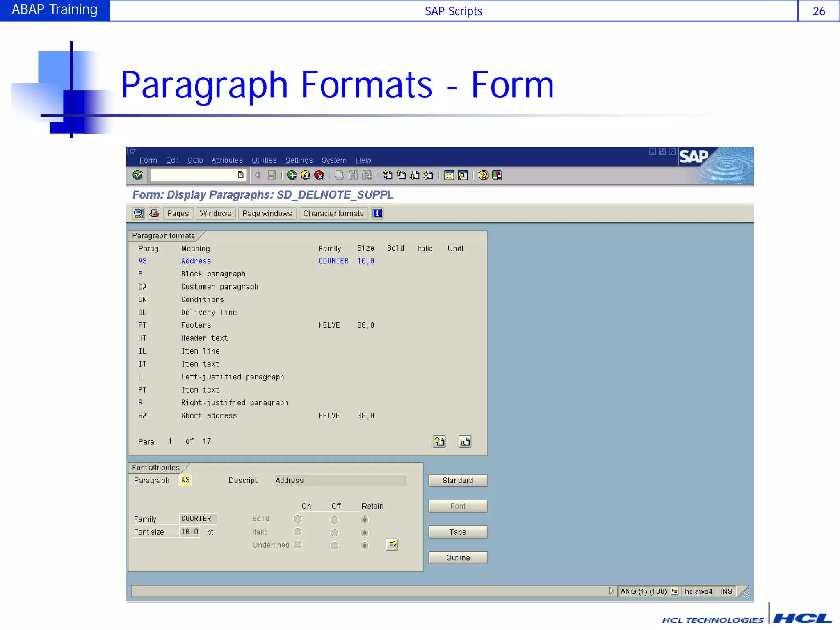Open the command field history dropdown
Image resolution: width=840 pixels, height=630 pixels.
tap(241, 175)
